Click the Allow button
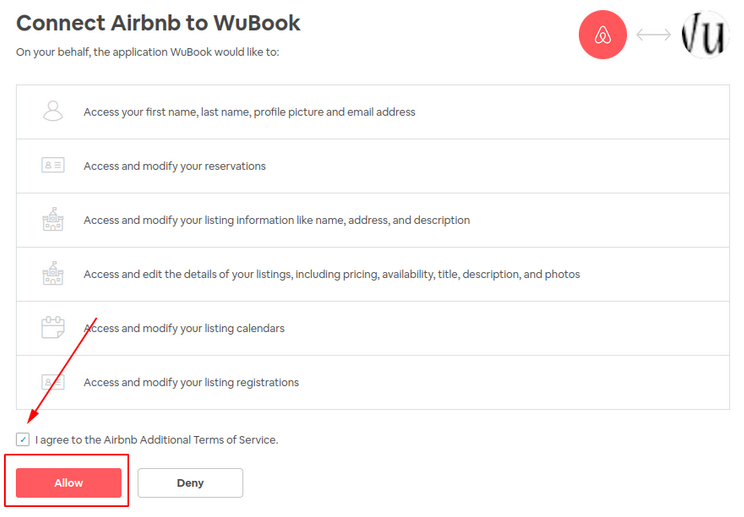This screenshot has width=744, height=517. [x=69, y=483]
